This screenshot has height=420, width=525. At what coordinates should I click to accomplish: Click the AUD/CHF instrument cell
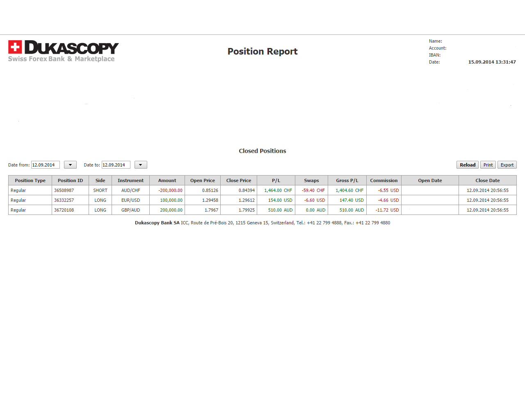tap(130, 190)
